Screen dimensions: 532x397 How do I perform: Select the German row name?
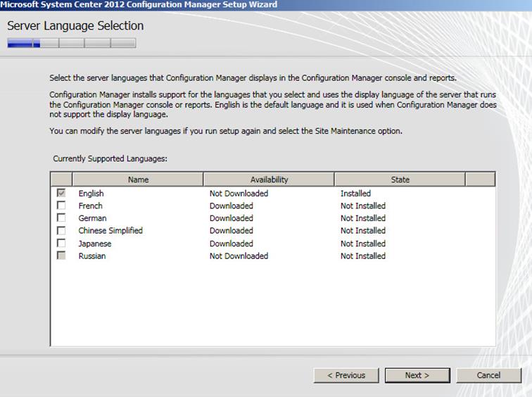coord(92,218)
